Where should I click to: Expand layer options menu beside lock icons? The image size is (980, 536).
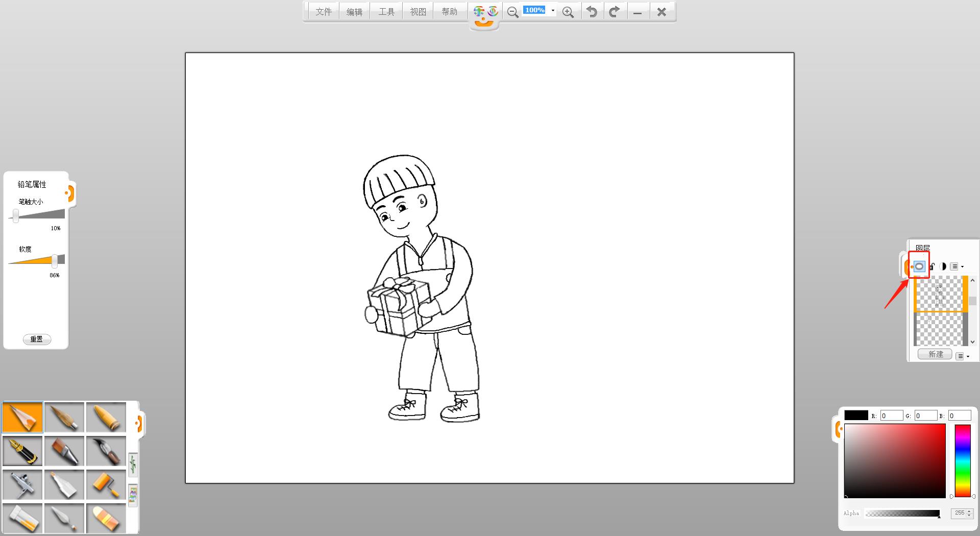(957, 266)
